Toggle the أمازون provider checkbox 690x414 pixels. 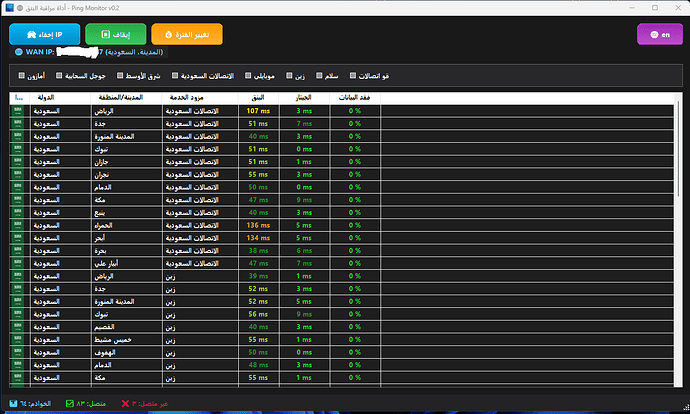(21, 76)
